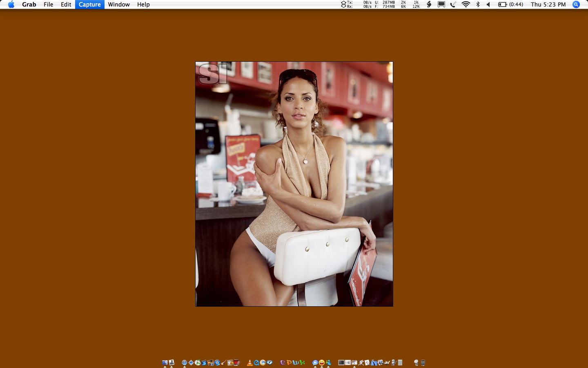This screenshot has width=588, height=368.
Task: Click the memory usage 287MB readout
Action: click(385, 4)
